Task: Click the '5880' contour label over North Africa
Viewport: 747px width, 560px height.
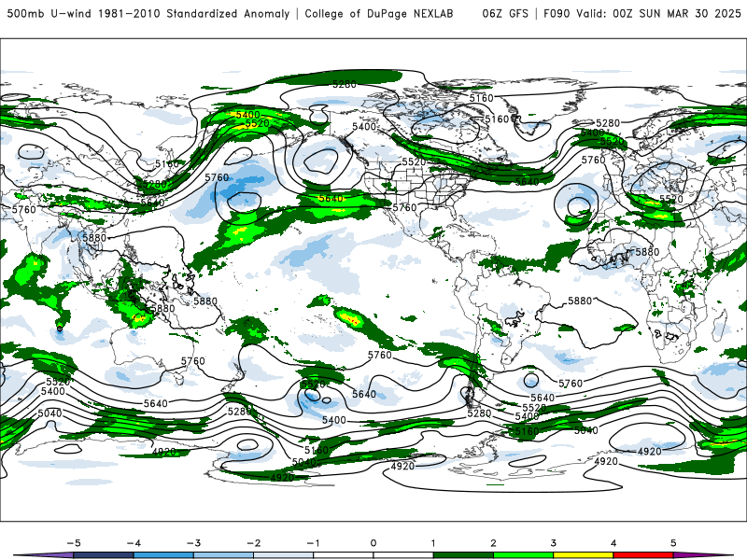Action: [647, 251]
